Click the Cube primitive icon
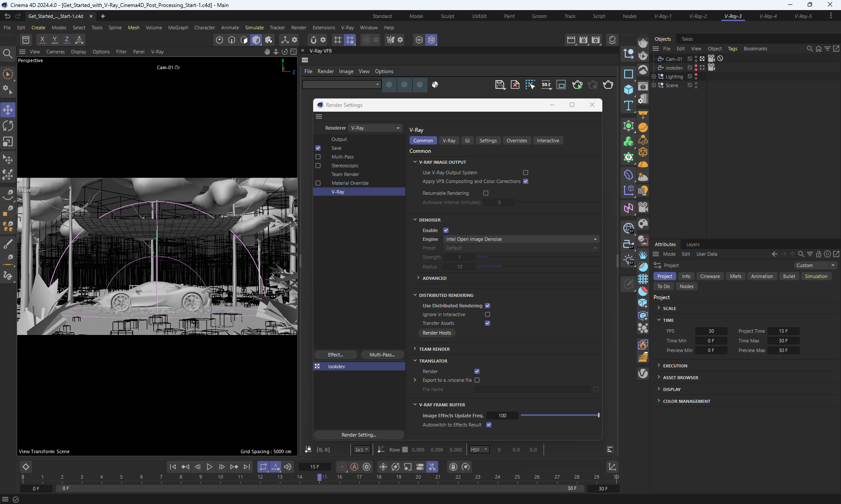The height and width of the screenshot is (504, 841). [629, 90]
